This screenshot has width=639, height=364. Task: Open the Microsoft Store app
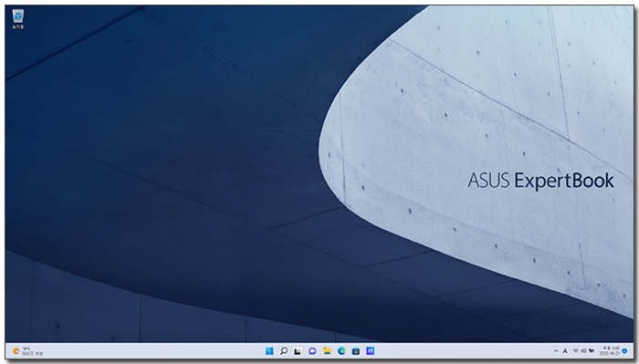[356, 351]
